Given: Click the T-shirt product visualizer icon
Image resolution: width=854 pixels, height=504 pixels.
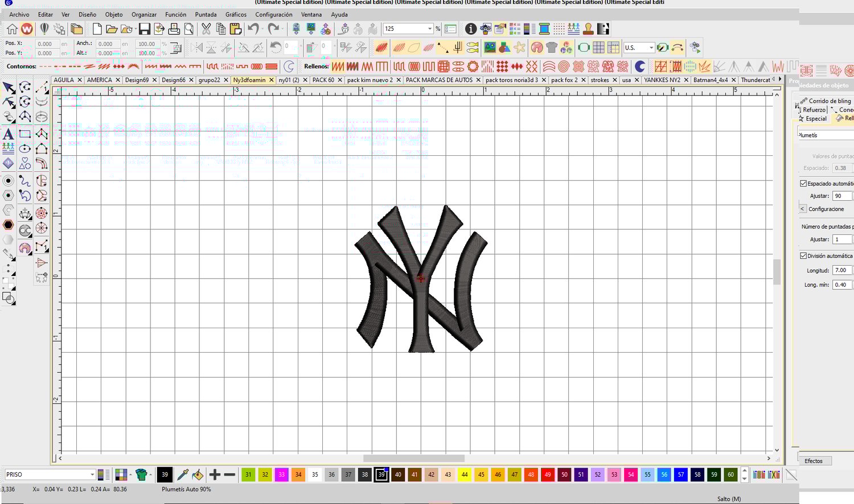Looking at the screenshot, I should [552, 48].
